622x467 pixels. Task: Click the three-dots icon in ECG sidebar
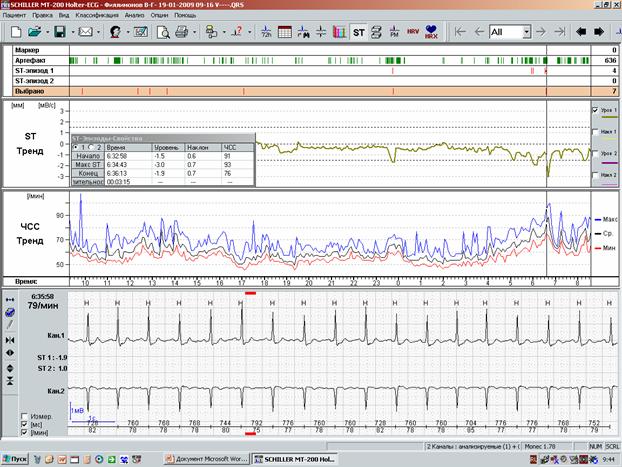click(x=10, y=300)
